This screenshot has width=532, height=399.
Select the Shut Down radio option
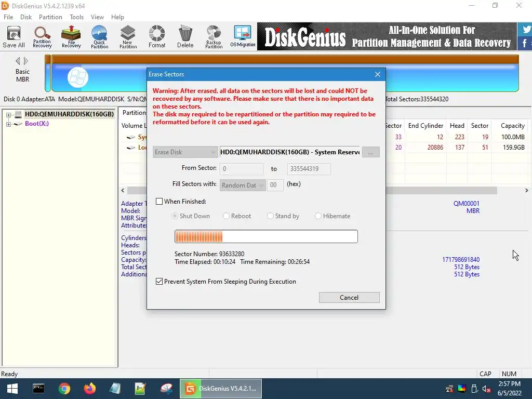175,216
